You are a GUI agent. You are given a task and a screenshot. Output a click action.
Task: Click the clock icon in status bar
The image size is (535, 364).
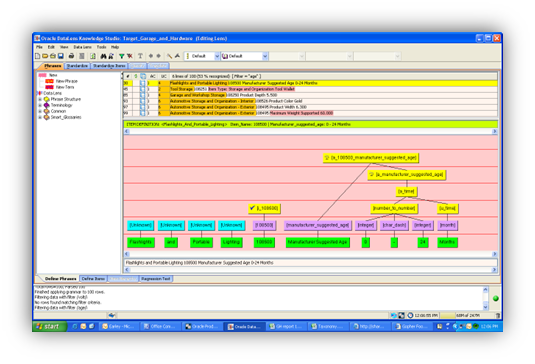pos(410,316)
